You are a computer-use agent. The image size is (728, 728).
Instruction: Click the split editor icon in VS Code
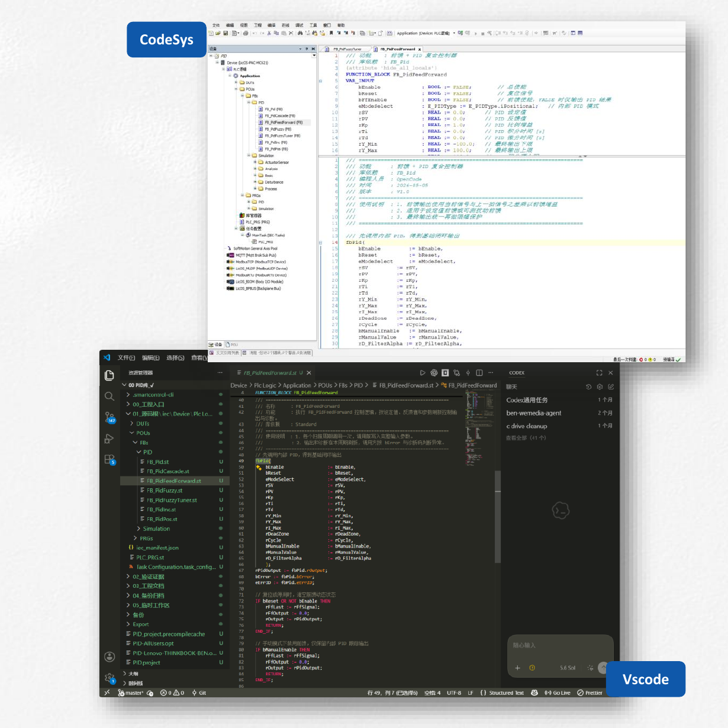[x=479, y=373]
